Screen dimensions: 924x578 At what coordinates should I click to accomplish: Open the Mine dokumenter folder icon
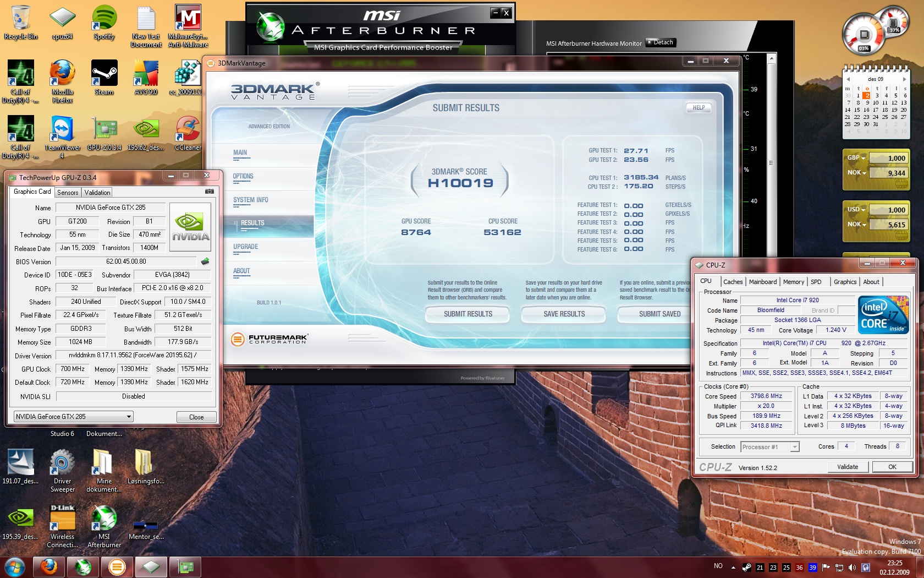click(x=104, y=471)
